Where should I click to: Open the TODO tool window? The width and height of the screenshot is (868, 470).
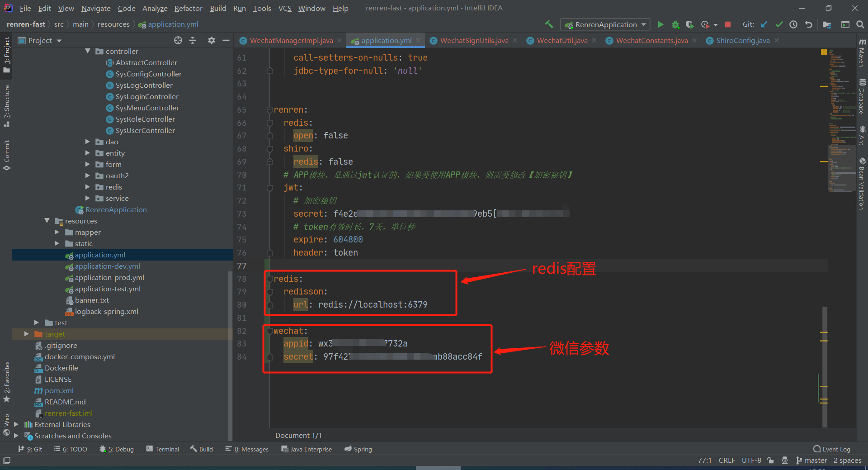pyautogui.click(x=71, y=449)
